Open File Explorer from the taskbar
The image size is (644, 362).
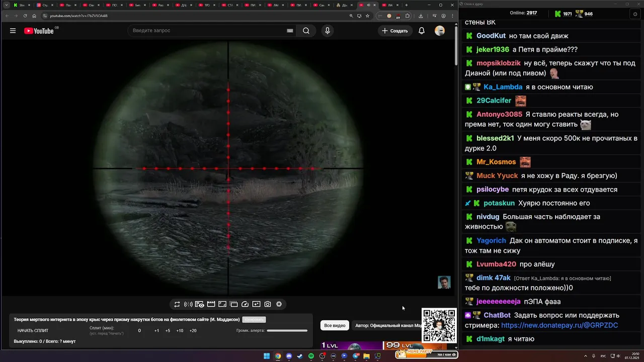point(366,356)
